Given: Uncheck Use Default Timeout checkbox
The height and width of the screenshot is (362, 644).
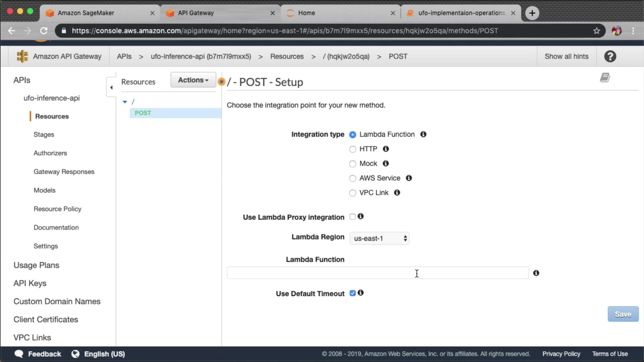Looking at the screenshot, I should click(353, 293).
